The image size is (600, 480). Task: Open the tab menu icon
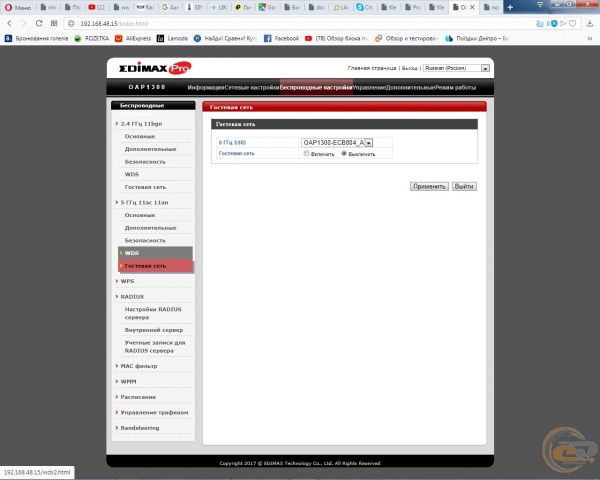tap(540, 5)
